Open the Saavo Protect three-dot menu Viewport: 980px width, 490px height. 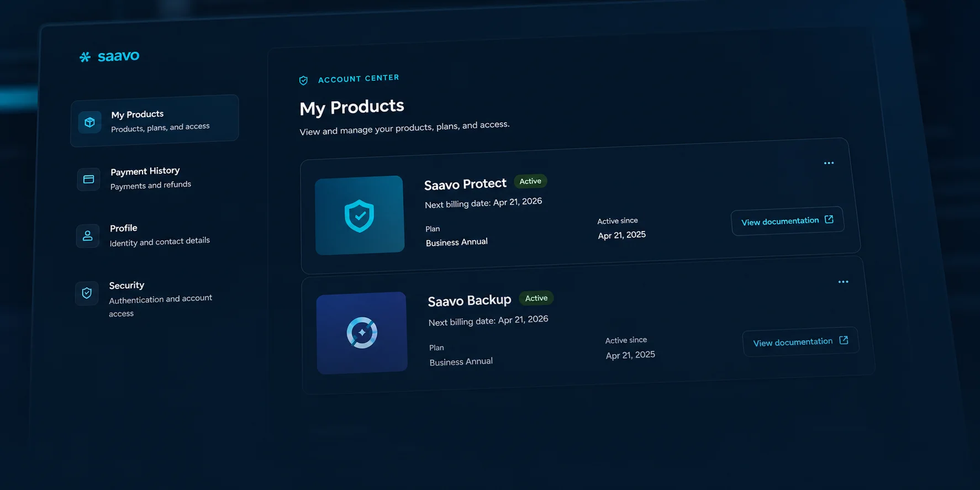pos(829,163)
